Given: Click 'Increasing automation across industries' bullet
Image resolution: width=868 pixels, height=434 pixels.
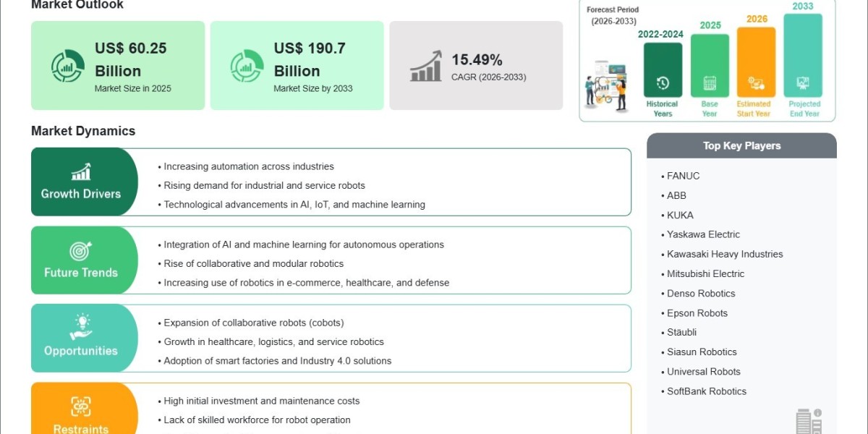Looking at the screenshot, I should [249, 166].
